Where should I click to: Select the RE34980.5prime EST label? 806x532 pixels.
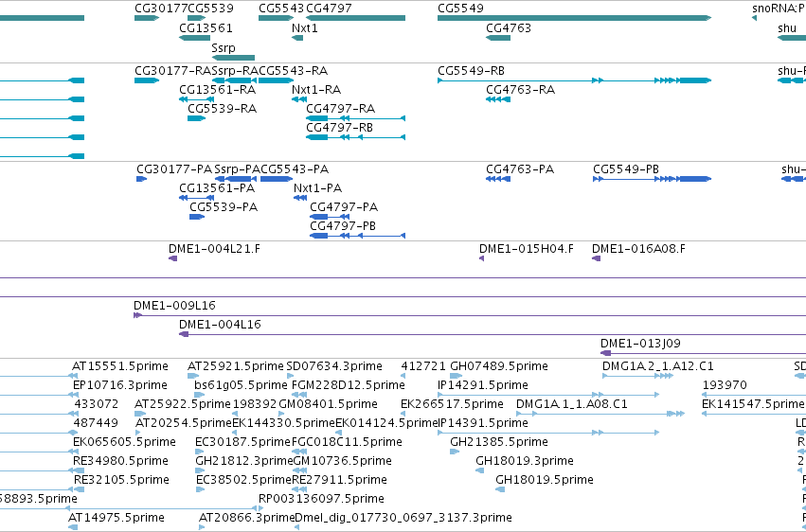coord(120,461)
